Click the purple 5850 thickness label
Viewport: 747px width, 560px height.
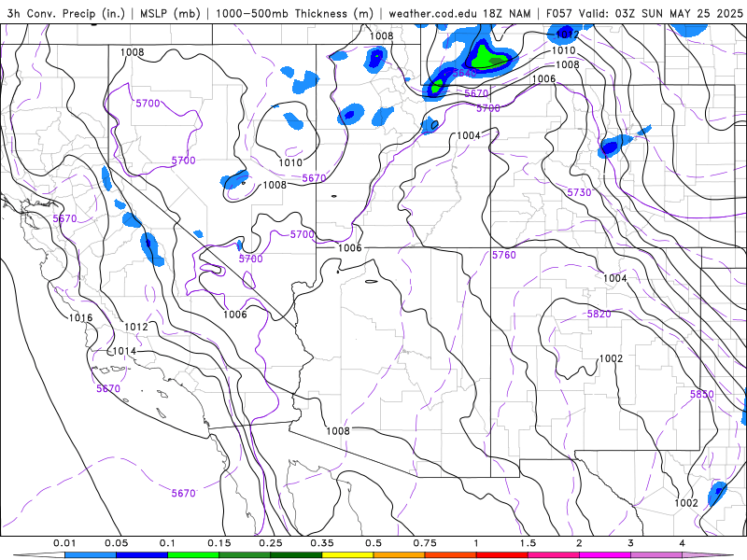[x=702, y=394]
